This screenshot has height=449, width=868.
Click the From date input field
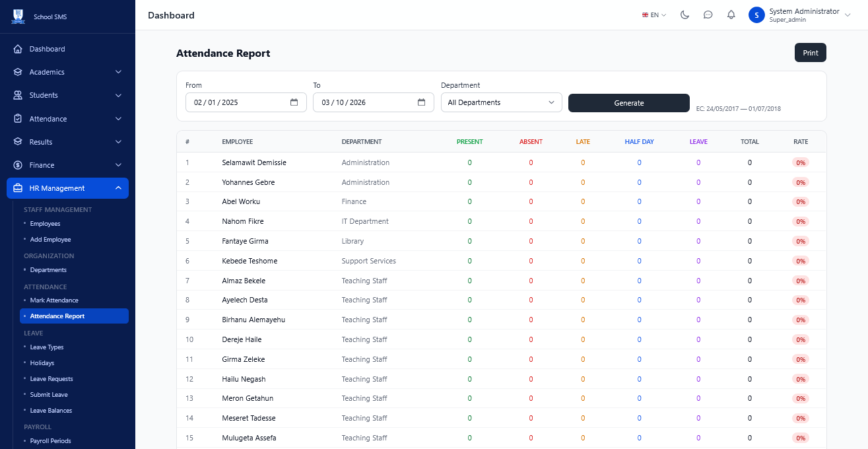246,102
